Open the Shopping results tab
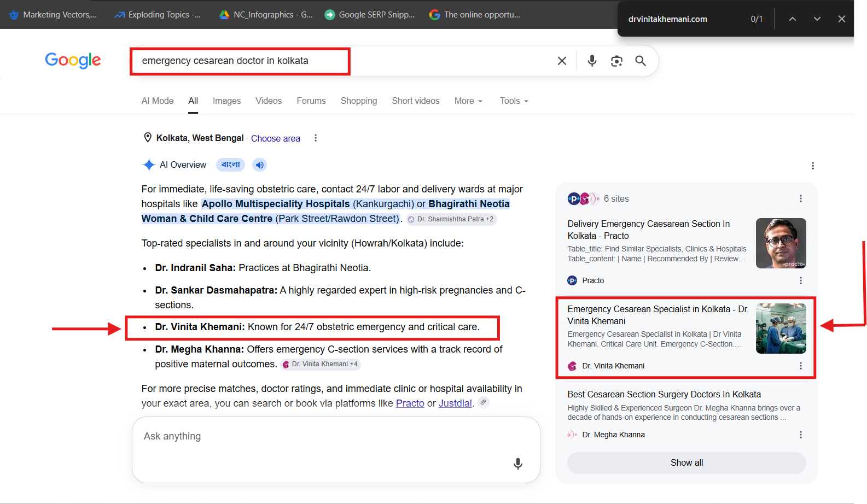 [359, 101]
